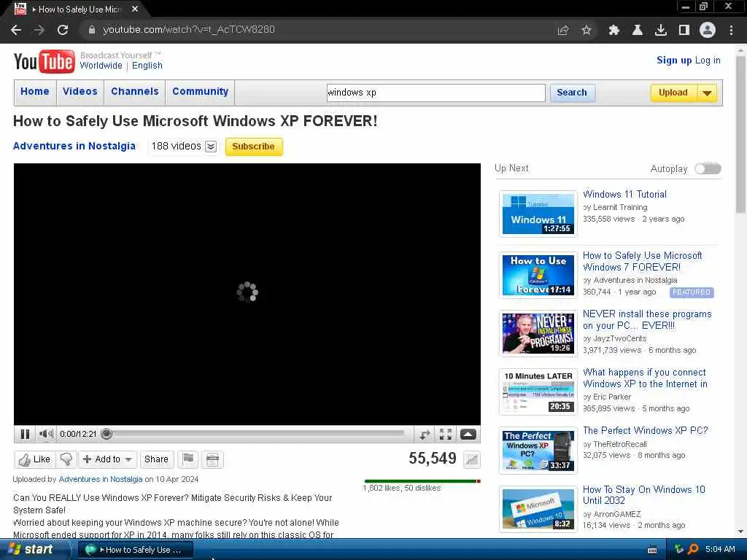The width and height of the screenshot is (747, 560).
Task: Open the extensions puzzle icon
Action: pos(614,30)
